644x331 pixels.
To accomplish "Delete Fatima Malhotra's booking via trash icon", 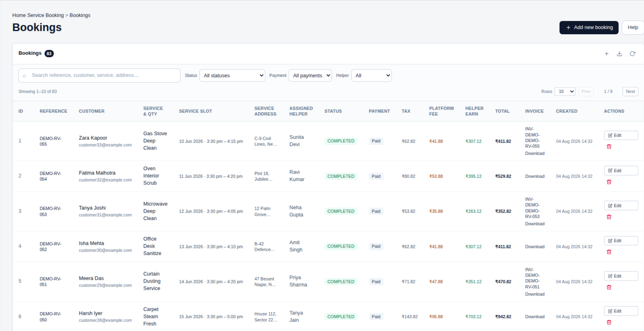I will tap(609, 182).
